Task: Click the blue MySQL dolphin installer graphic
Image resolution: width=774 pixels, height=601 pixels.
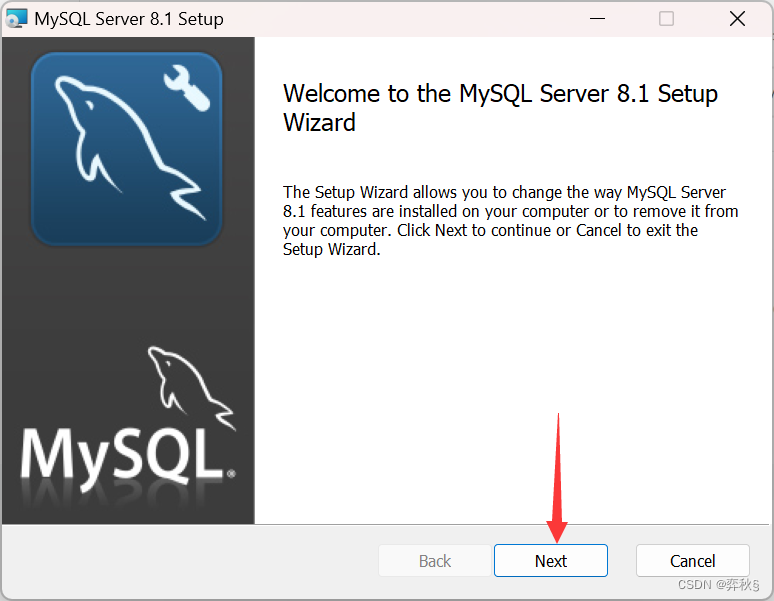Action: pyautogui.click(x=127, y=149)
